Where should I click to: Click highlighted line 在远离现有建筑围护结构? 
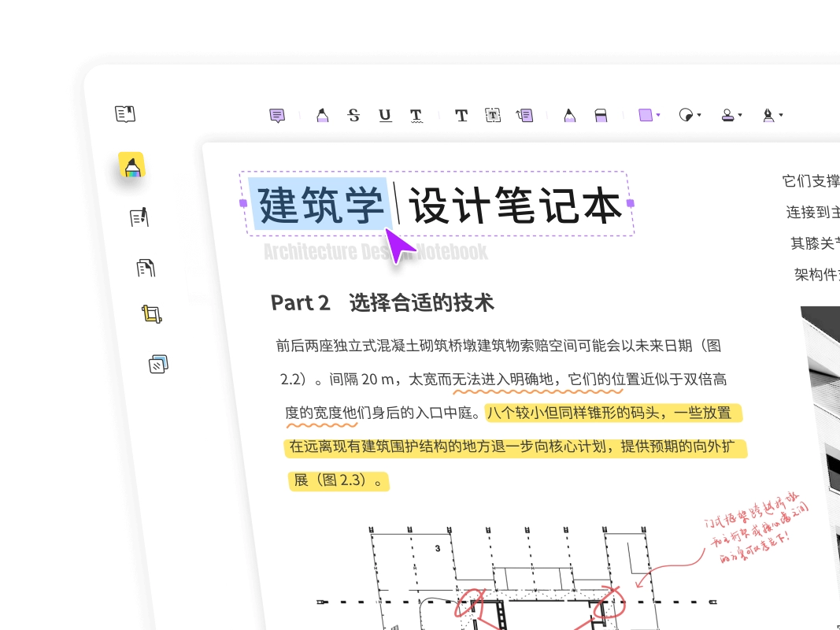pyautogui.click(x=516, y=447)
